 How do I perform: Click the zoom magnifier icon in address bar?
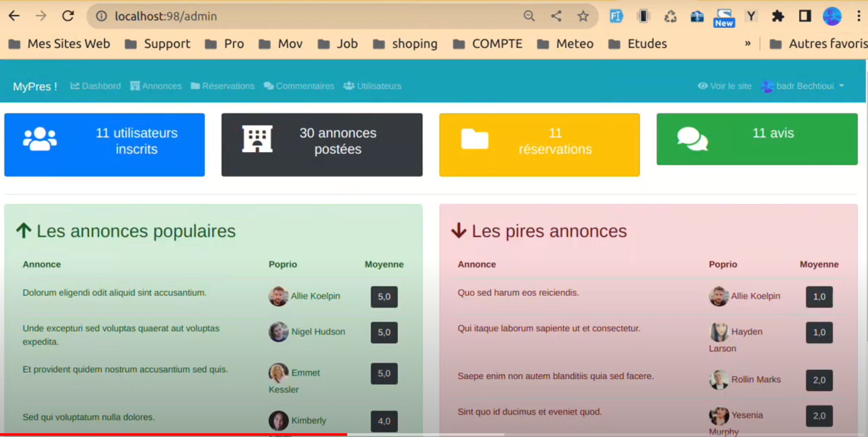pyautogui.click(x=529, y=16)
